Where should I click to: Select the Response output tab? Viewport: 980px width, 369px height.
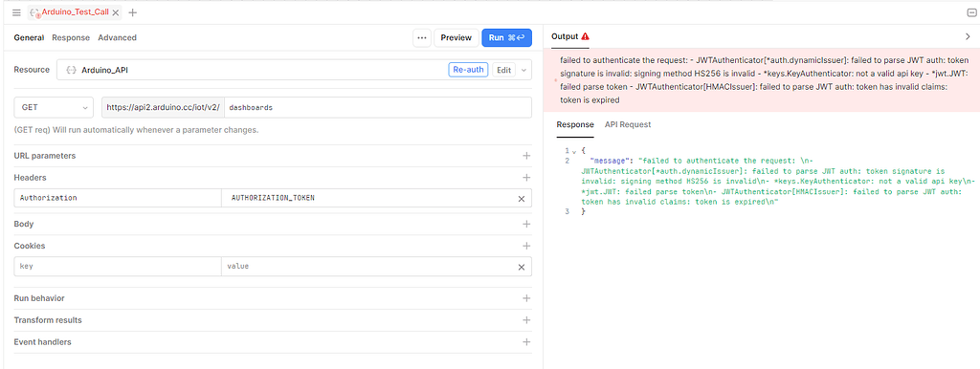[575, 124]
